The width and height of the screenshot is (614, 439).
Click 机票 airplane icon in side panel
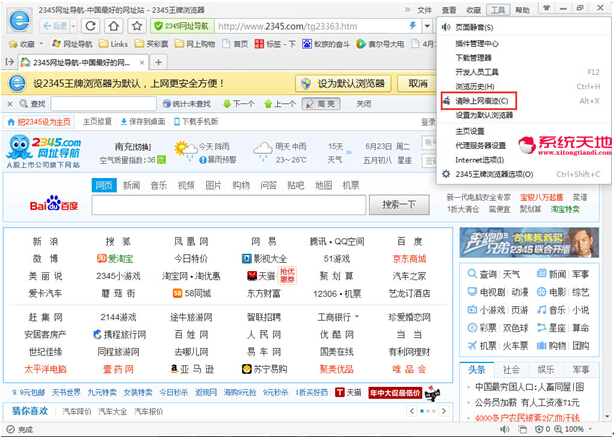472,345
